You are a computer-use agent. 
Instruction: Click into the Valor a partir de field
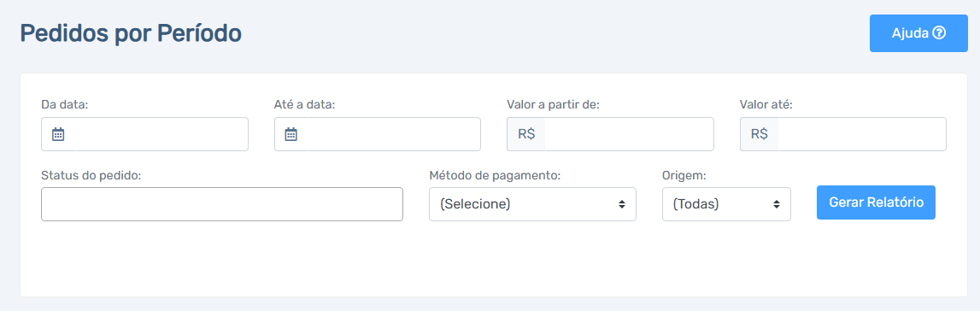629,133
